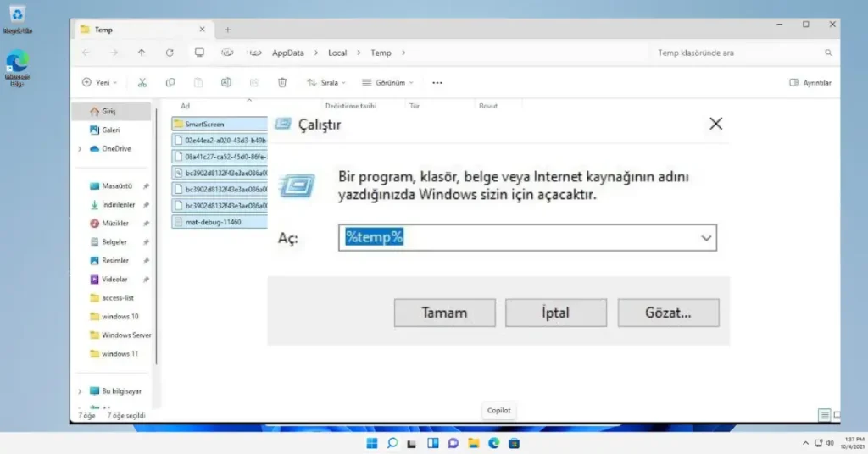Screen dimensions: 868x454
Task: Select the Temp tab
Action: click(x=142, y=30)
